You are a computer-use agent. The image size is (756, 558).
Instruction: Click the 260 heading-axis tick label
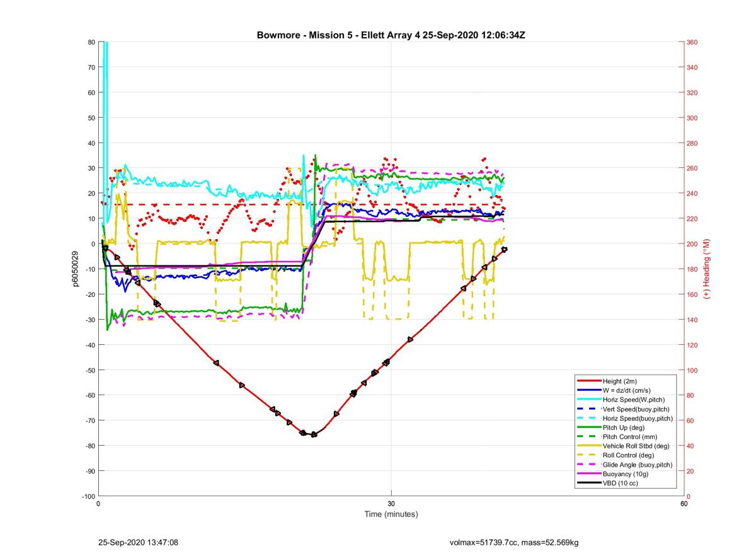click(x=693, y=168)
